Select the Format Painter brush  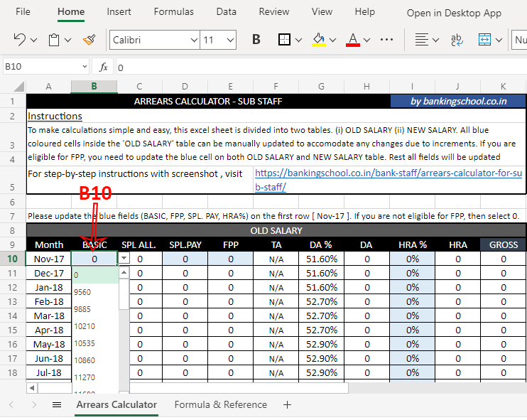pyautogui.click(x=89, y=40)
